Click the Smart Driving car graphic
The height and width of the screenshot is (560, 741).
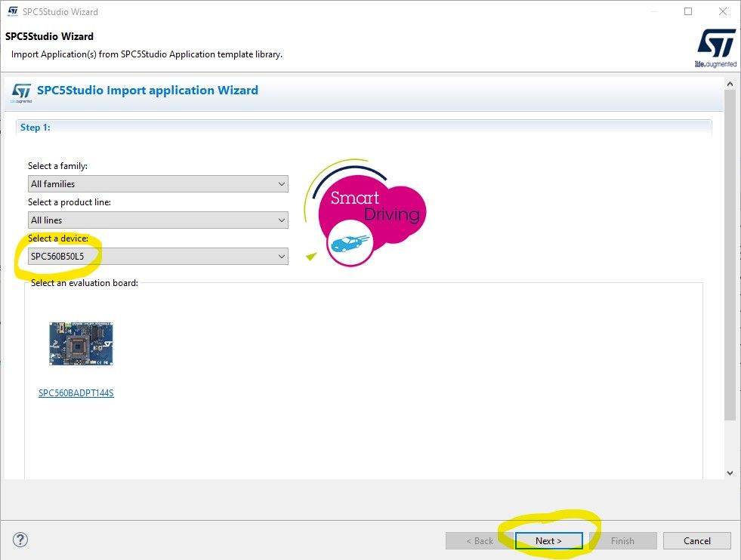click(365, 213)
